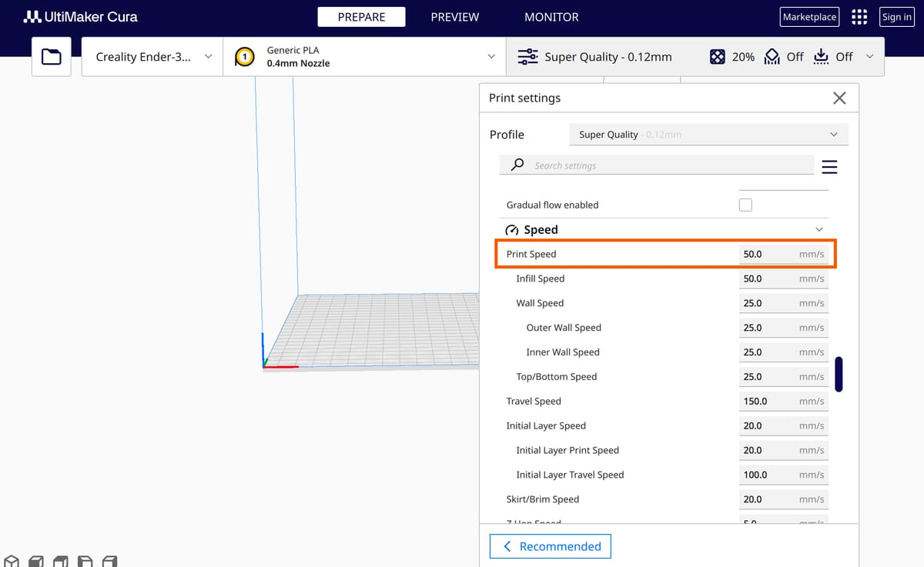Select the Outer Wall Speed value field

[x=783, y=328]
